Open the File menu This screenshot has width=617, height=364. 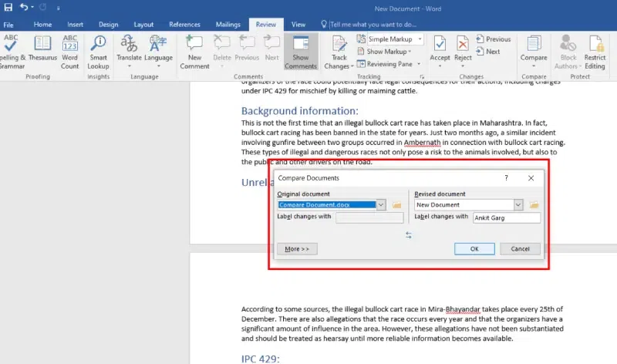[8, 25]
